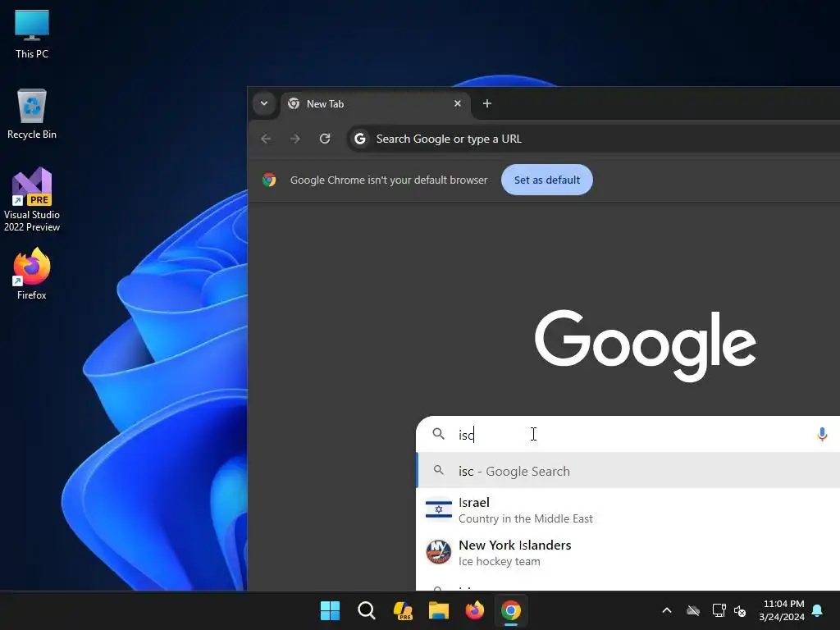Select the Israel suggestion
The image size is (840, 630).
[x=628, y=510]
